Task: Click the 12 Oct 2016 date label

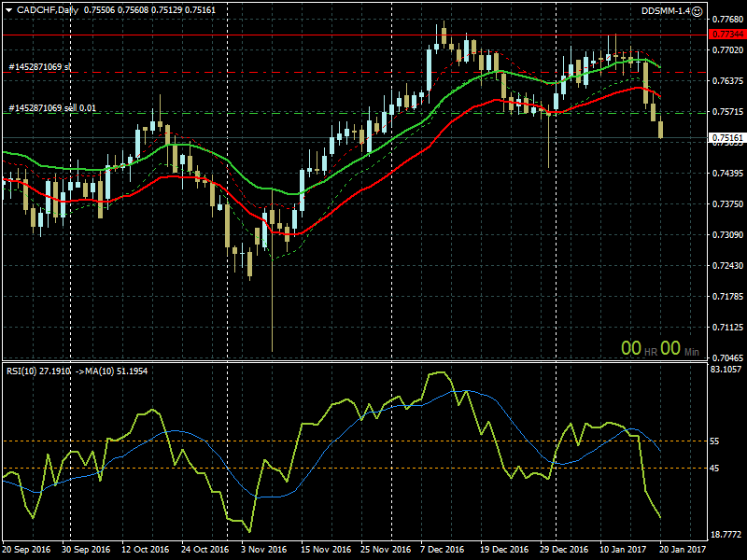Action: pyautogui.click(x=146, y=550)
